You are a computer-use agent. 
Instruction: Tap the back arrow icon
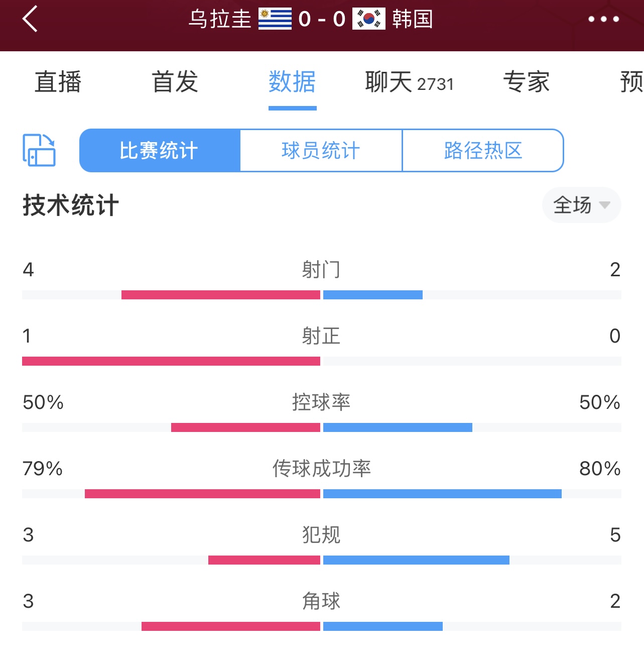[x=30, y=19]
